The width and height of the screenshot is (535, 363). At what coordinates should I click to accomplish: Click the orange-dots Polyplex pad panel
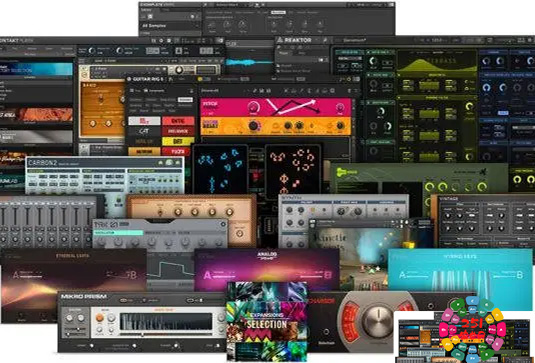pos(293,170)
